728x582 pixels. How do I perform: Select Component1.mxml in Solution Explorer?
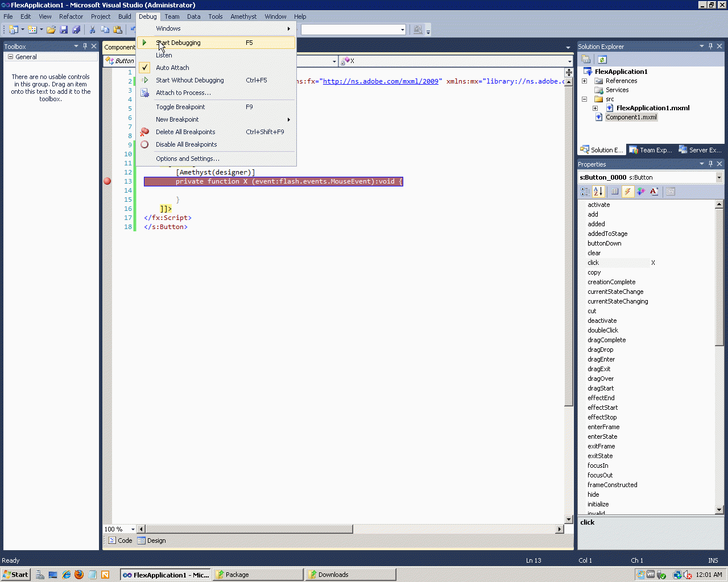[x=631, y=117]
